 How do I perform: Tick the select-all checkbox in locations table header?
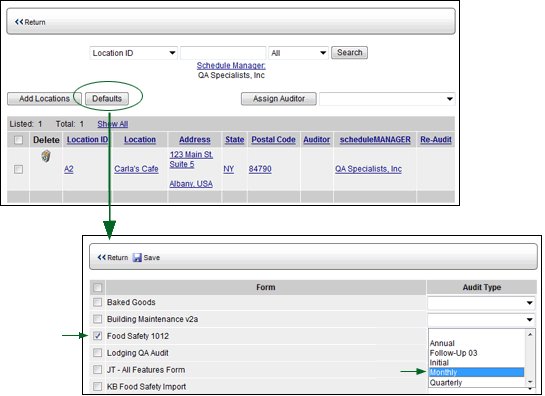coord(18,140)
